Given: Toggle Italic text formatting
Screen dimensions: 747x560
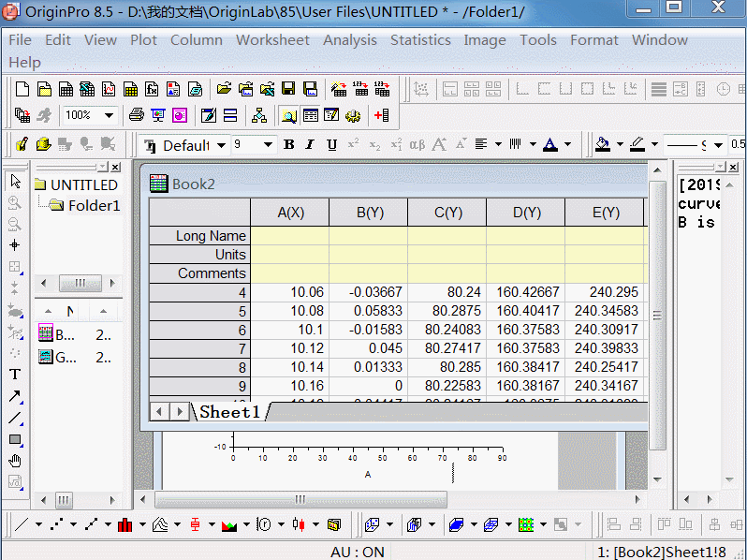Looking at the screenshot, I should coord(310,145).
